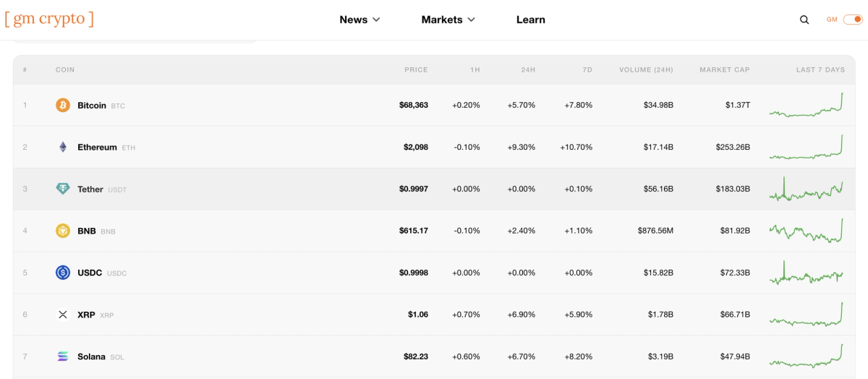Screen dimensions: 868x379
Task: Sort by the 24H change column
Action: [528, 70]
